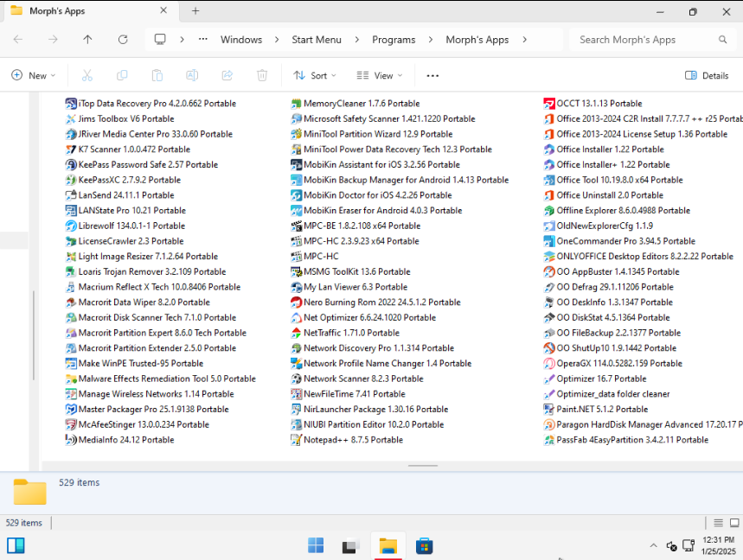Open the NetTraffic 1.71.0 icon
Image resolution: width=743 pixels, height=560 pixels.
[296, 333]
